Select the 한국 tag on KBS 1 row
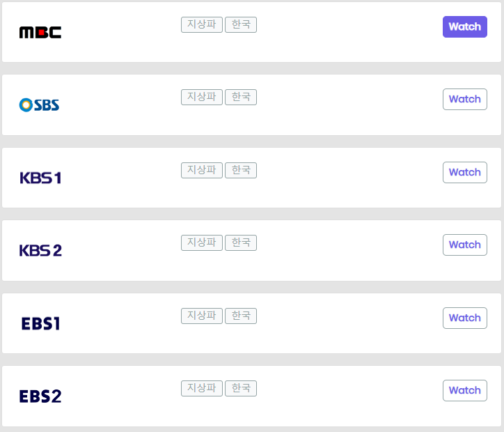 (x=241, y=170)
